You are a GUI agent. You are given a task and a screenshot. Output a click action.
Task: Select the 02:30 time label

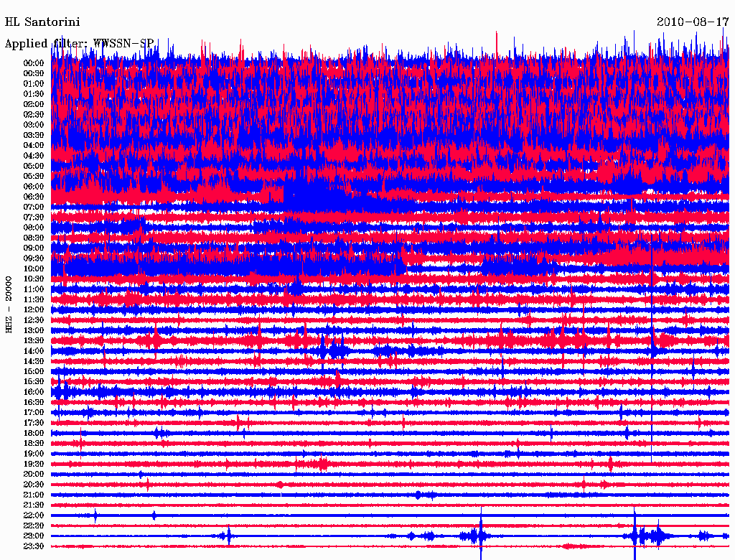34,115
